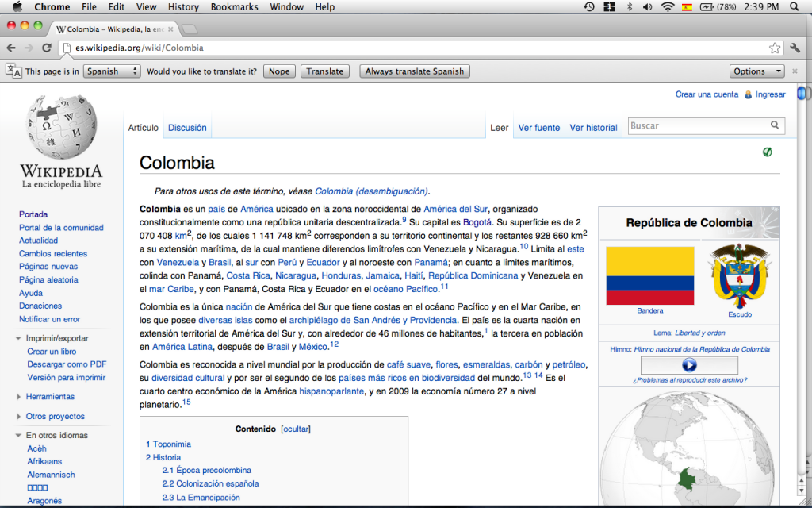This screenshot has height=508, width=812.
Task: Reload the page with the refresh icon
Action: coord(47,48)
